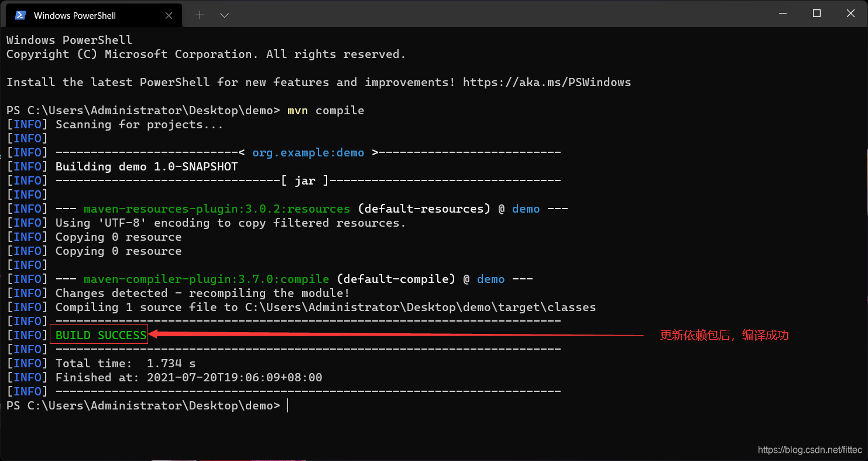Screen dimensions: 868x461
Task: Click the '[ jar ]' packaging text
Action: click(x=304, y=181)
